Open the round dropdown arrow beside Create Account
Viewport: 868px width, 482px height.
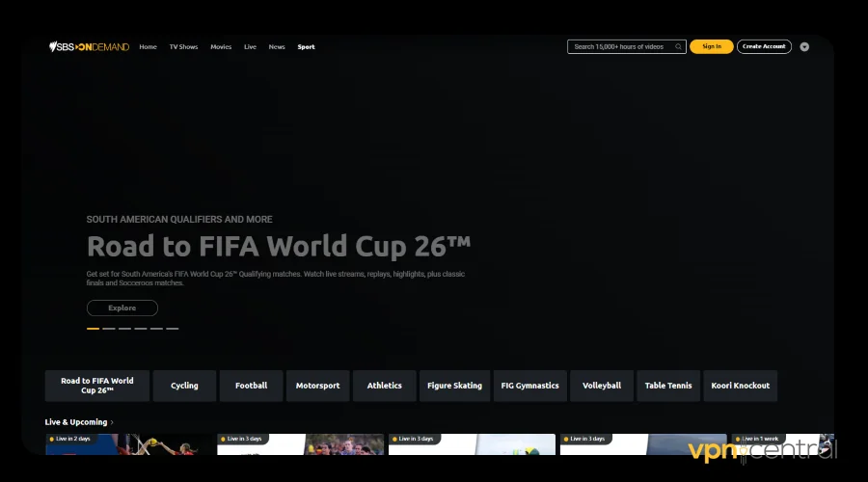pyautogui.click(x=804, y=46)
